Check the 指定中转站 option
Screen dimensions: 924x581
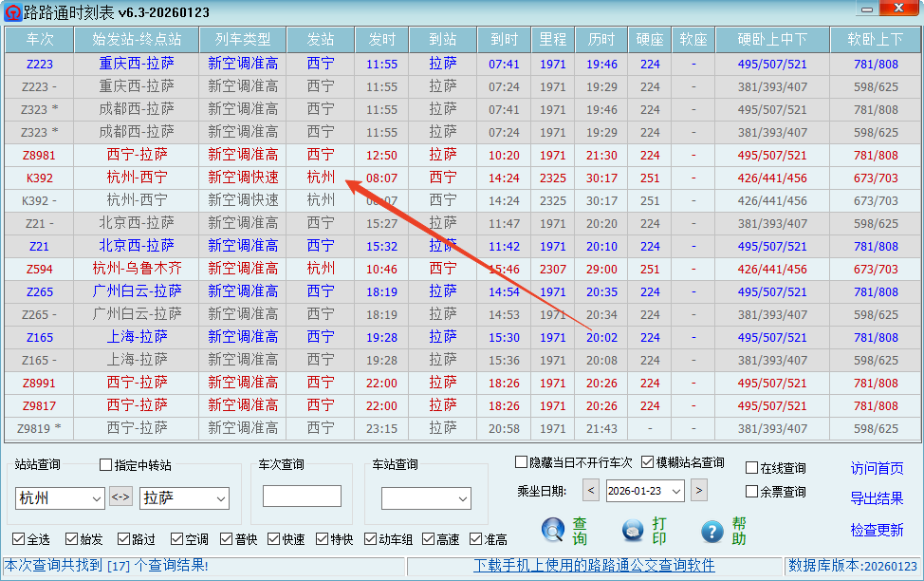point(107,465)
